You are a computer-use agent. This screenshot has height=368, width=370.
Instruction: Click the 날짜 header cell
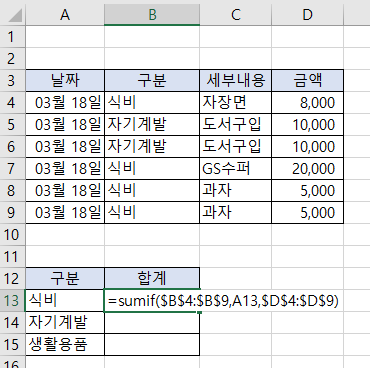click(65, 81)
